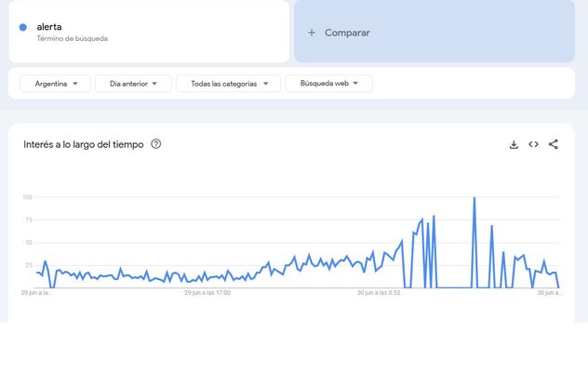
Task: Download the interest over time chart data
Action: pos(514,145)
